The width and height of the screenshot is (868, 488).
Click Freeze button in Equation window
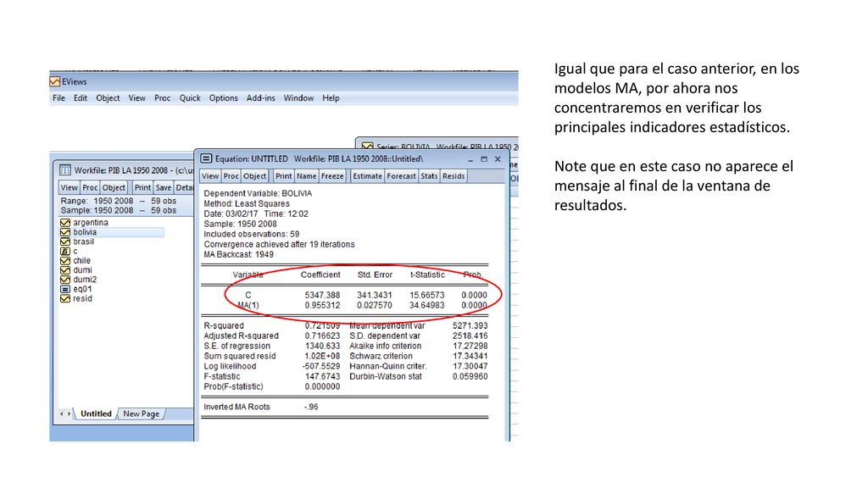pos(332,176)
